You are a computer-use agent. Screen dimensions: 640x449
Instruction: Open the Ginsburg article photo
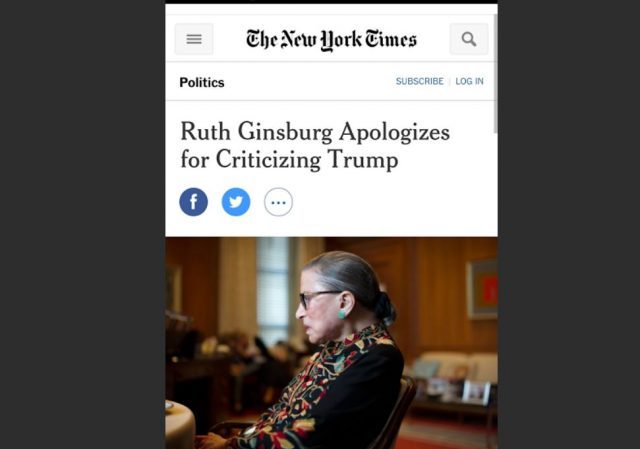point(331,343)
